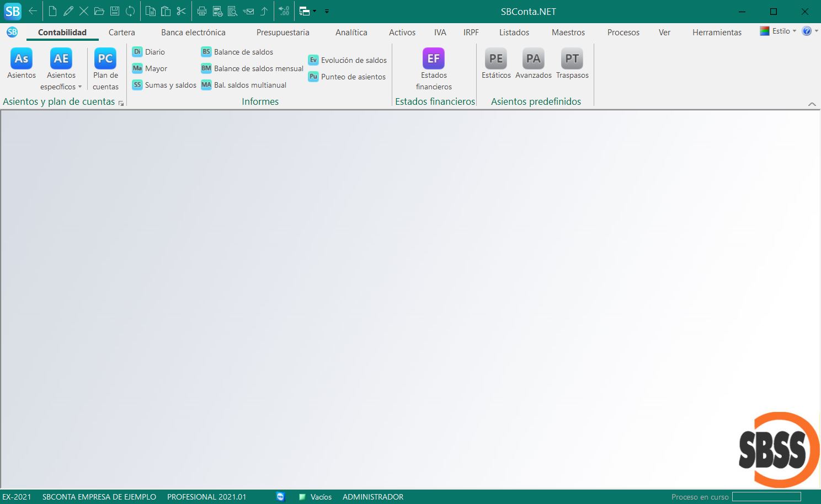Open the Asientos (As) module

click(x=22, y=60)
